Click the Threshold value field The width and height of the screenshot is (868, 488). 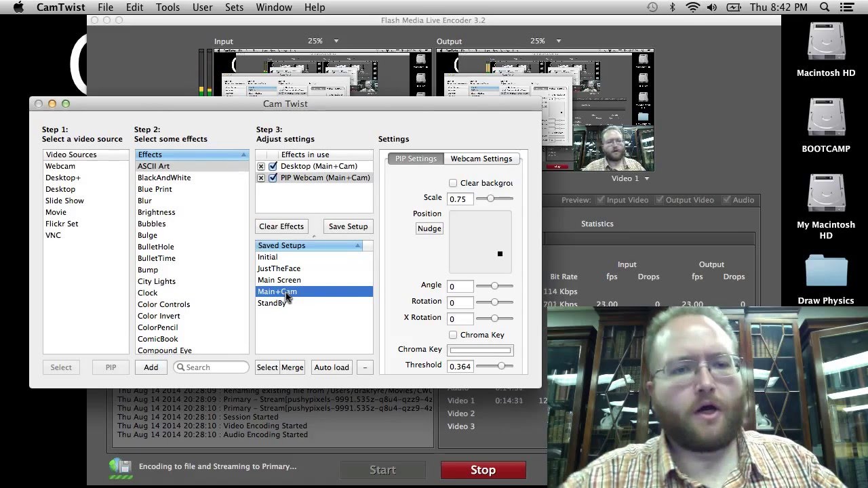pyautogui.click(x=460, y=366)
